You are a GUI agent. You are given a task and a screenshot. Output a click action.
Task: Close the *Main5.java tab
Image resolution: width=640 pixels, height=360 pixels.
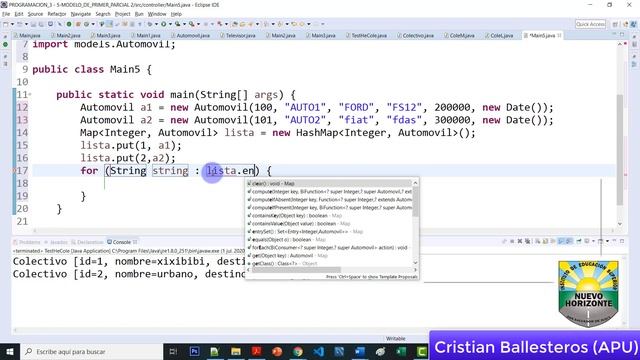[559, 36]
